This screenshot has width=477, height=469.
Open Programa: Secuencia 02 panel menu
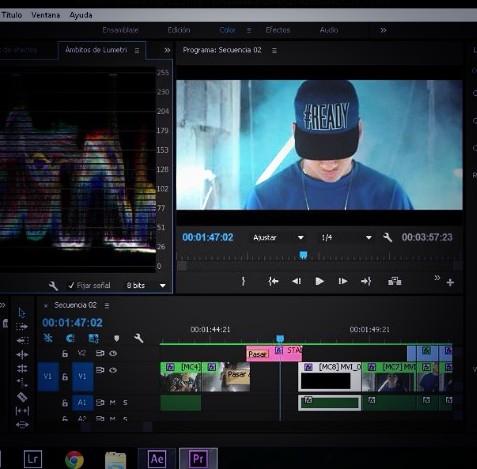[274, 51]
